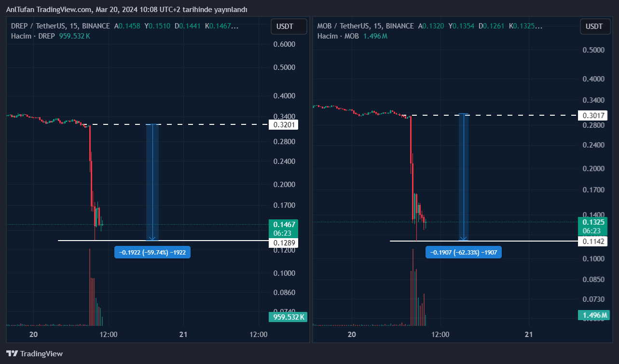Click the −62.33% measurement label on MOB
The height and width of the screenshot is (364, 619).
coord(463,252)
